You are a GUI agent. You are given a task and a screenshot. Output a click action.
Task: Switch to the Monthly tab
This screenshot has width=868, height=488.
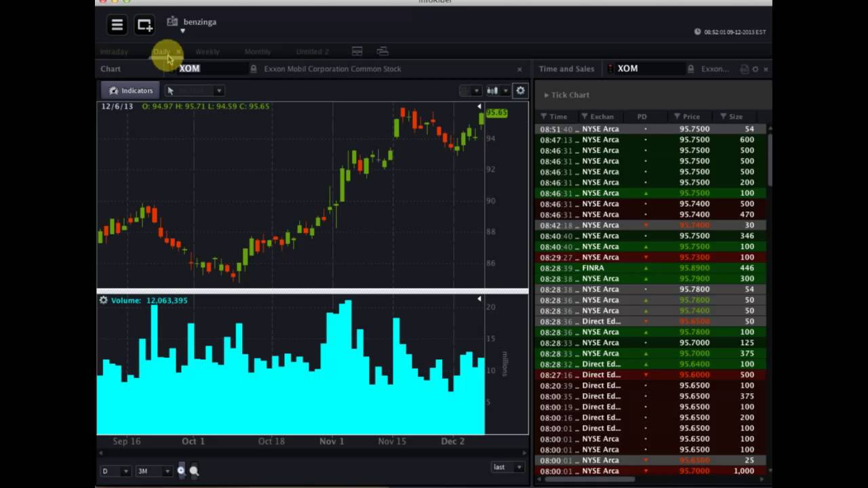(x=257, y=52)
